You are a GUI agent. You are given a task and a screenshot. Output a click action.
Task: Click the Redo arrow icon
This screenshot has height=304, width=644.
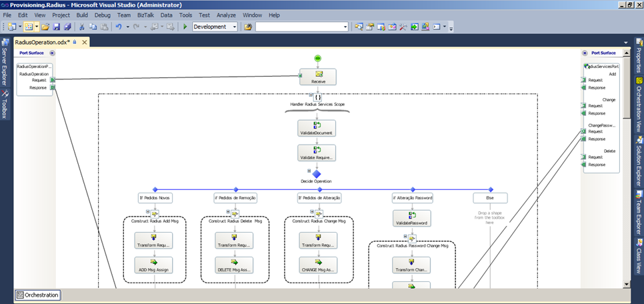tap(137, 27)
